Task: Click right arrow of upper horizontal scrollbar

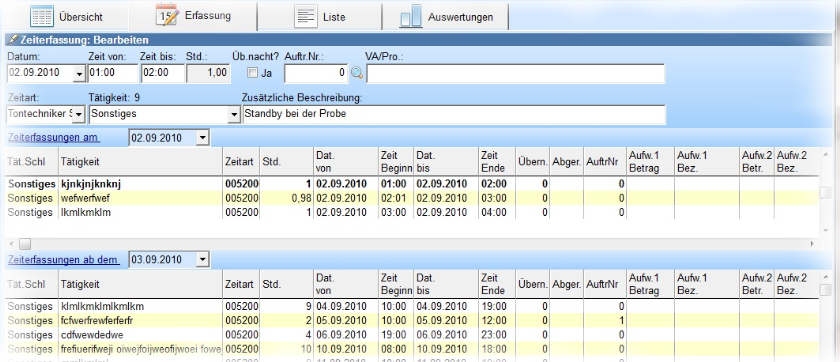Action: pyautogui.click(x=813, y=244)
